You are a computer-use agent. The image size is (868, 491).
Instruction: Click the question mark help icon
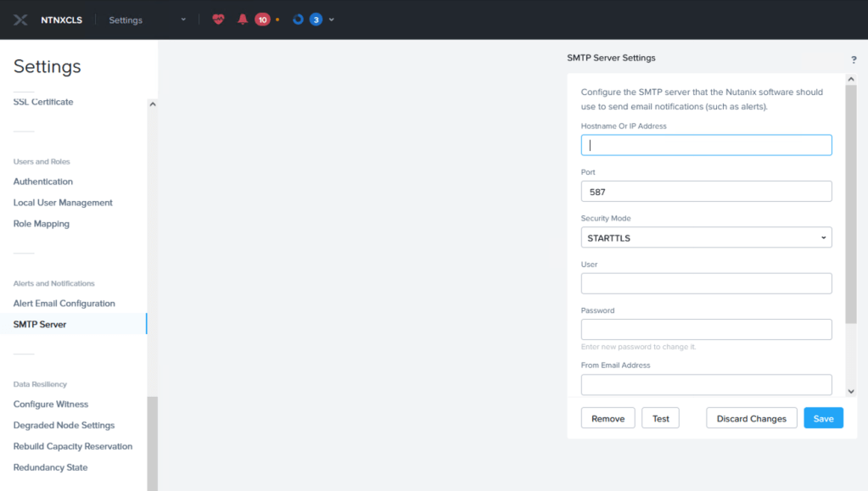click(854, 59)
